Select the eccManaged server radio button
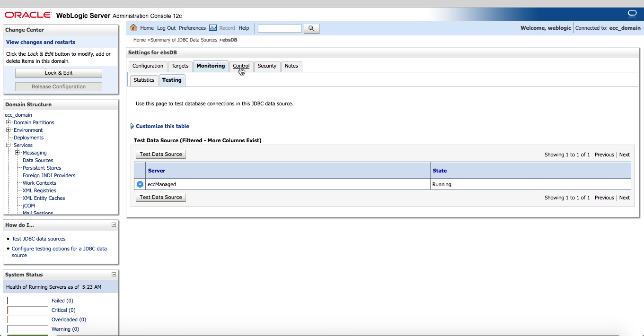Image resolution: width=644 pixels, height=336 pixels. pos(140,184)
